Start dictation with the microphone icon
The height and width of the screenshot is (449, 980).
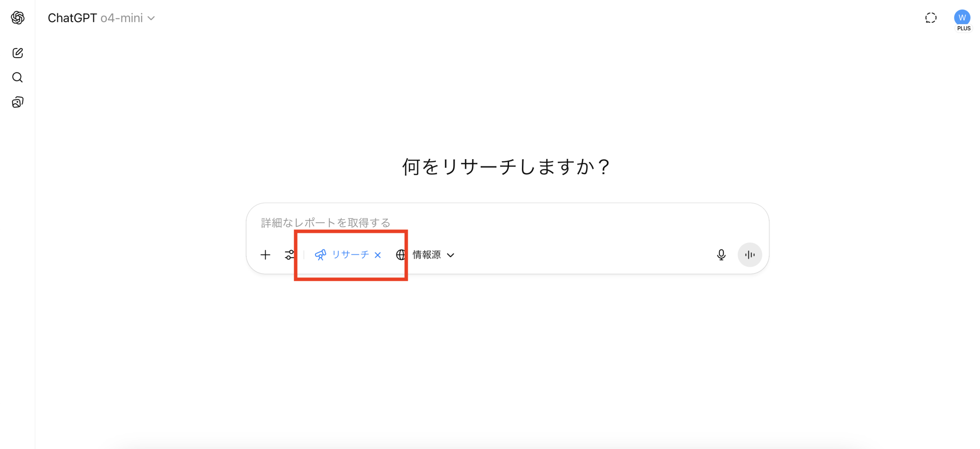pyautogui.click(x=721, y=255)
